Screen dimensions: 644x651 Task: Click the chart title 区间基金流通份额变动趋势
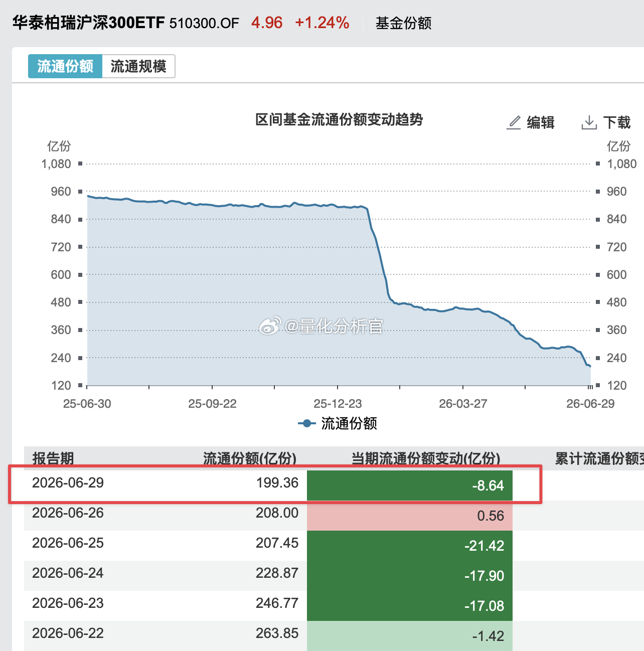click(340, 119)
